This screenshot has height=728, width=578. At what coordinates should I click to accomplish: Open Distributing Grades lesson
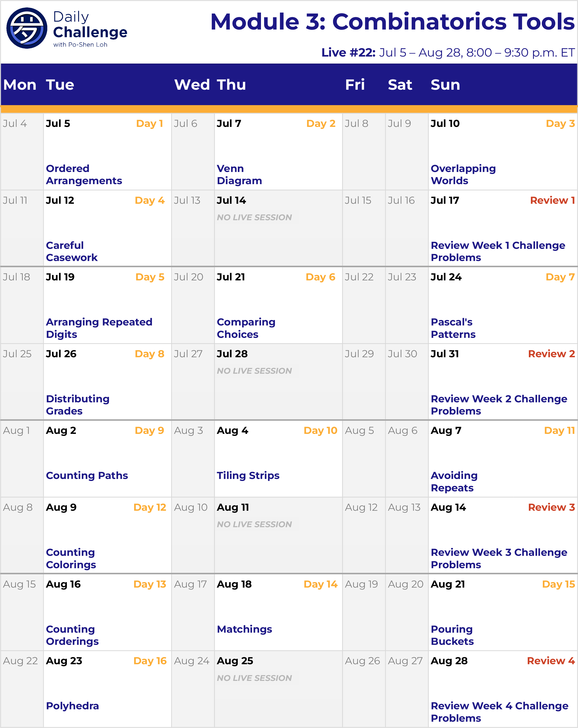click(77, 405)
